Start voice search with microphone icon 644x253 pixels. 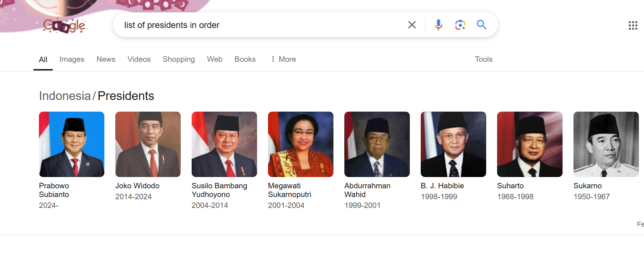click(438, 25)
